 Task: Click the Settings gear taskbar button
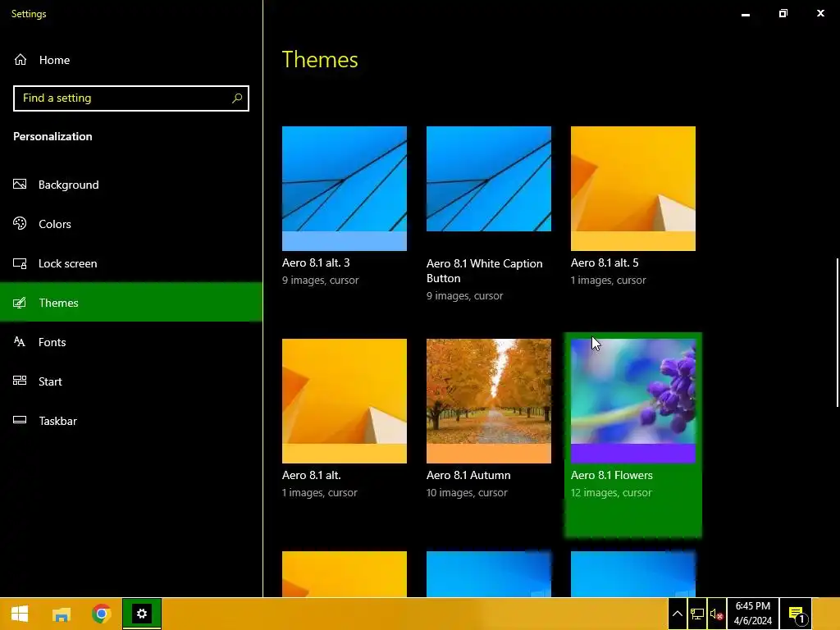[x=142, y=614]
